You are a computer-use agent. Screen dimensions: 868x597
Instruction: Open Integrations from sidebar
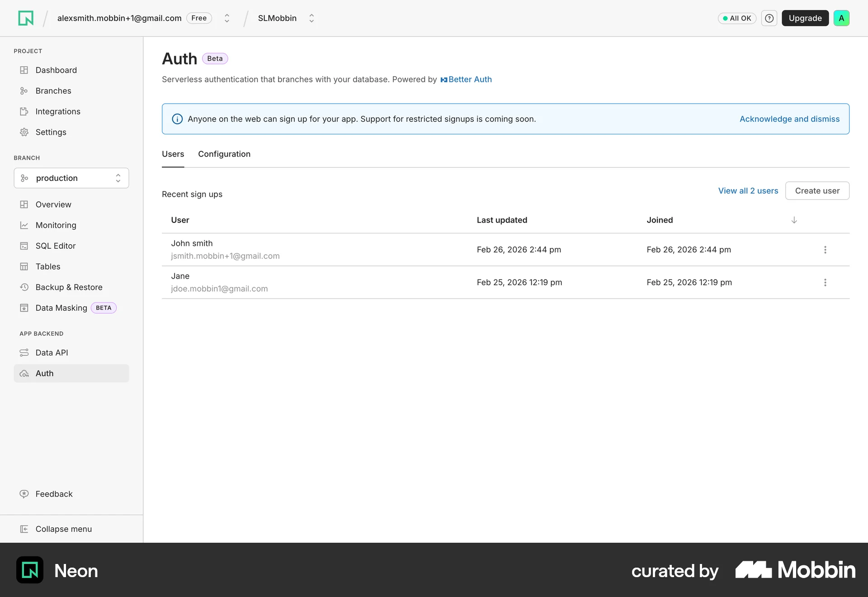(x=71, y=112)
